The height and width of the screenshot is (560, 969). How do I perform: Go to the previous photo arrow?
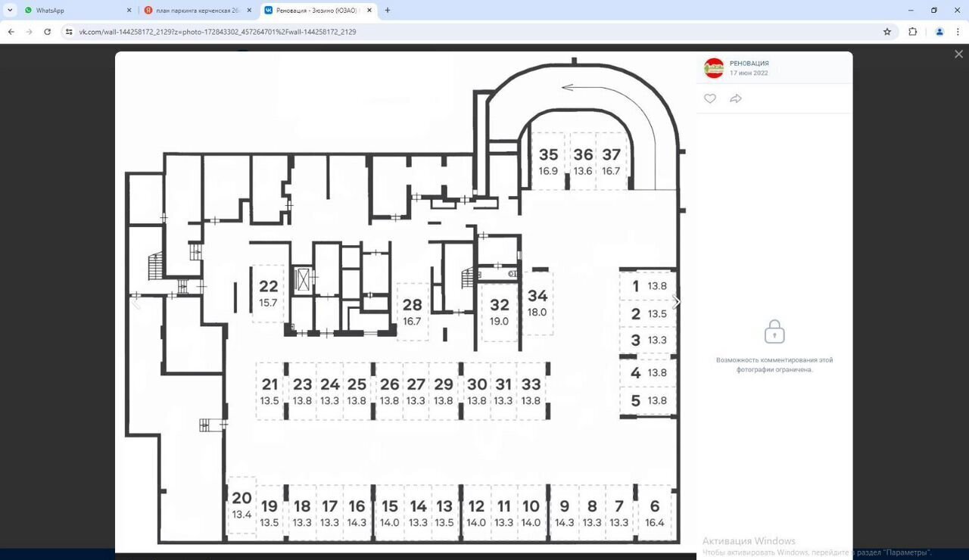[x=136, y=302]
